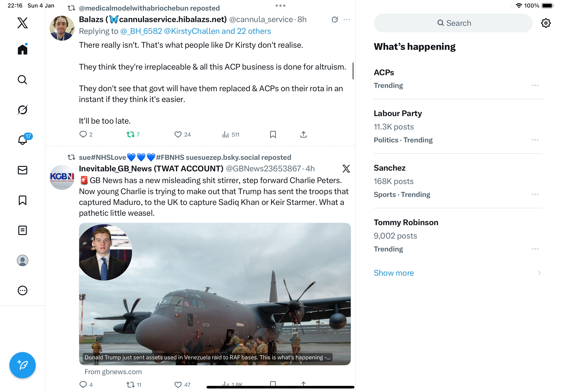561x392 pixels.
Task: Open settings gear next to Search
Action: tap(545, 23)
